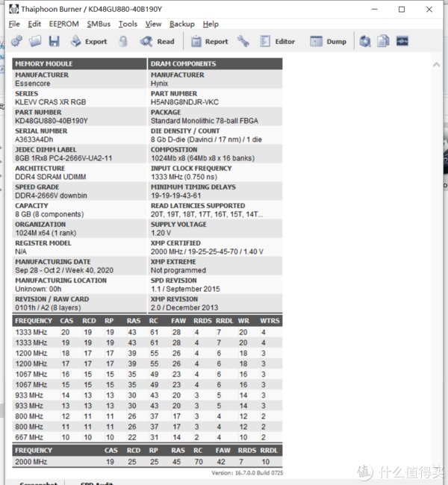Click the waveform monitor icon
448x485 pixels.
click(x=402, y=41)
